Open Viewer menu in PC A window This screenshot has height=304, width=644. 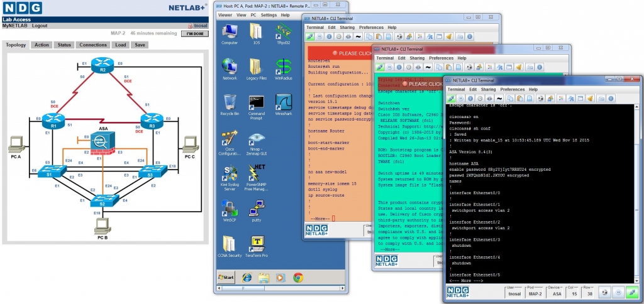(225, 15)
